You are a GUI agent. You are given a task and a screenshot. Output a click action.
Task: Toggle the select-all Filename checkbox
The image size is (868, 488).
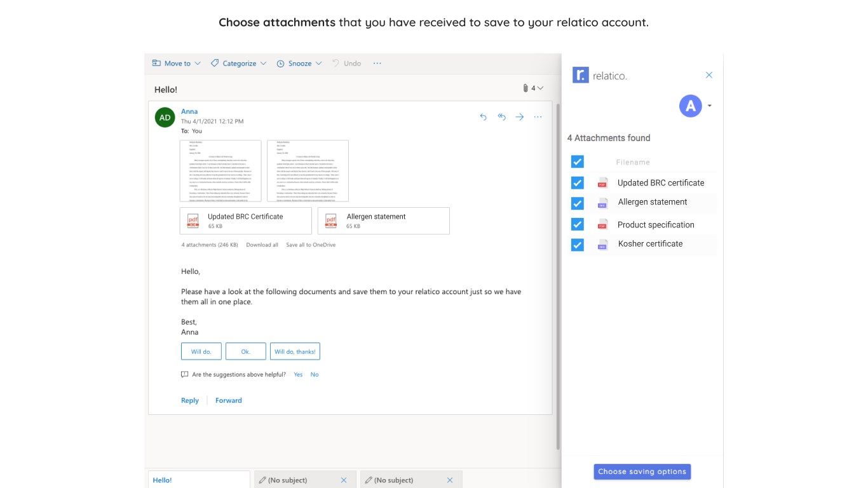(577, 161)
